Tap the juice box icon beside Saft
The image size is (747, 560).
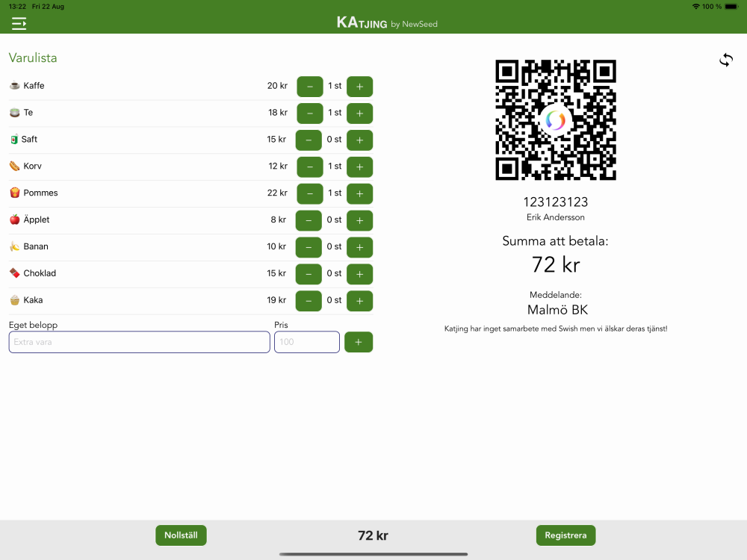14,140
